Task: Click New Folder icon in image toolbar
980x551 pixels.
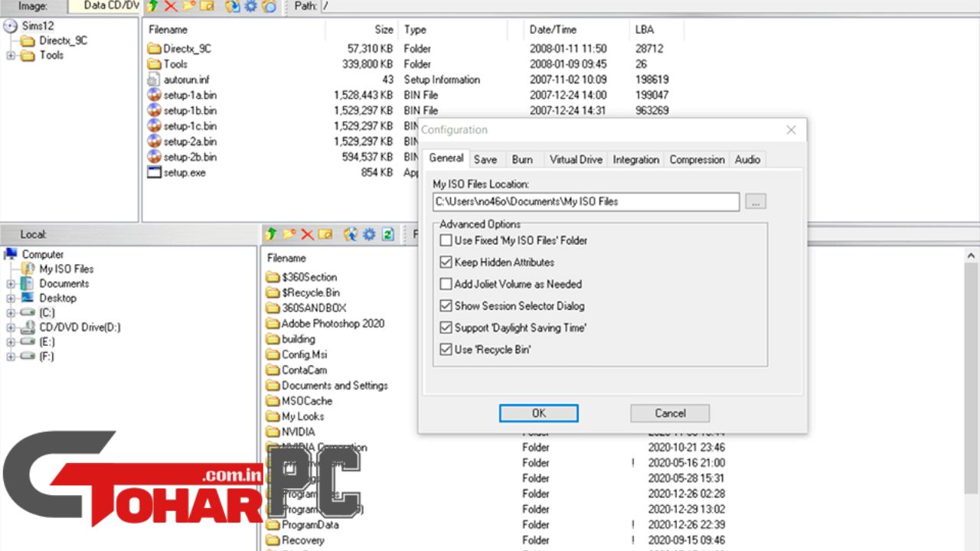Action: 189,6
